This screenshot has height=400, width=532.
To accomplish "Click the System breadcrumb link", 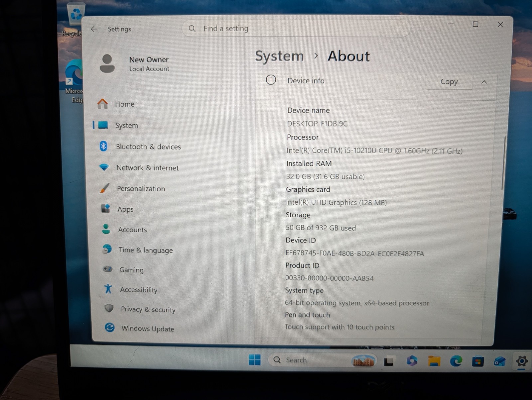I will [x=279, y=56].
